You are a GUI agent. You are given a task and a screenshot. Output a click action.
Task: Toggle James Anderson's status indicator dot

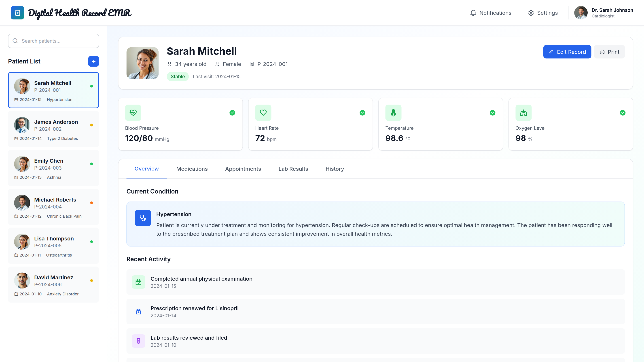(x=92, y=125)
